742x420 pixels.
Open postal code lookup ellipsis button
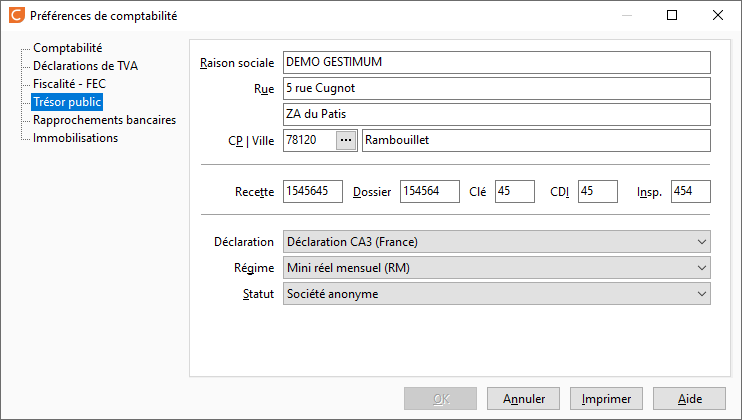[346, 140]
